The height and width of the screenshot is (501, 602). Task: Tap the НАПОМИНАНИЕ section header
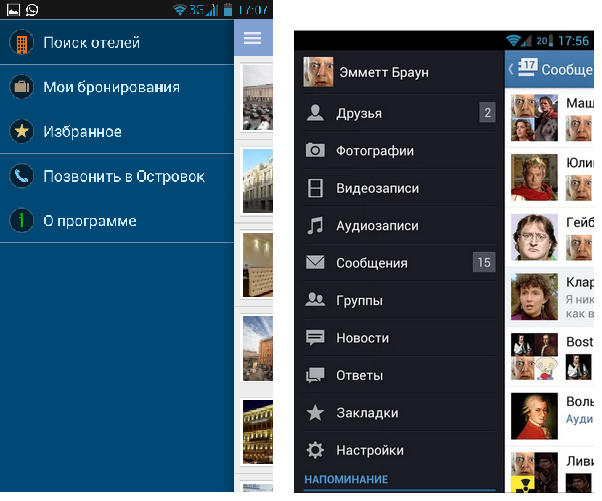pyautogui.click(x=346, y=479)
